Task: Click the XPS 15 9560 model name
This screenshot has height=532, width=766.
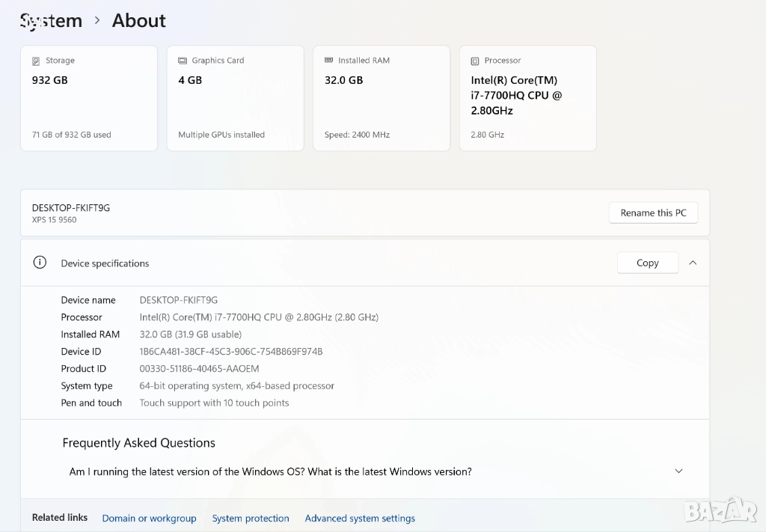Action: point(54,220)
